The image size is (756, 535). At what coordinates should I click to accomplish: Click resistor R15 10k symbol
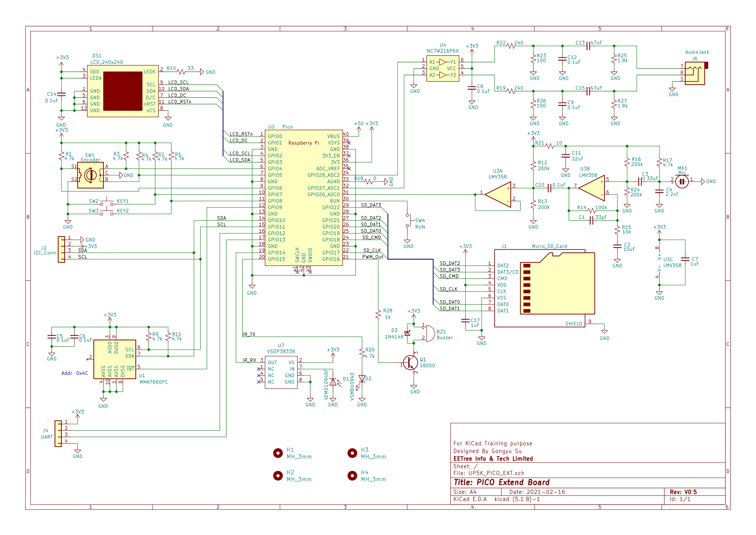click(617, 230)
